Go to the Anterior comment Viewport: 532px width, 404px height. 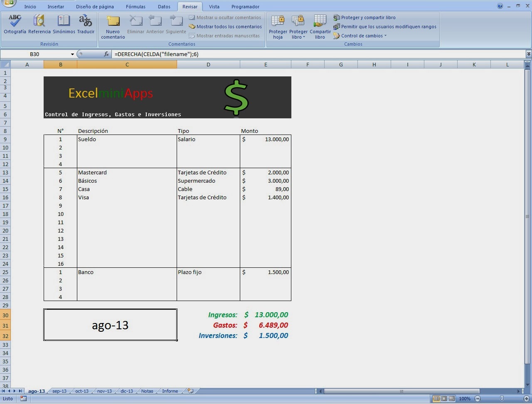pos(155,24)
